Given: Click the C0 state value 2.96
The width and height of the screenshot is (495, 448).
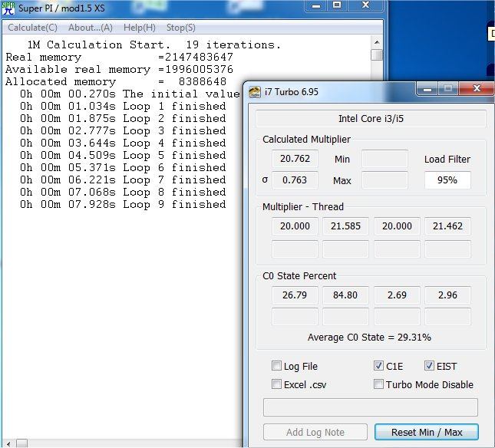Looking at the screenshot, I should [447, 295].
